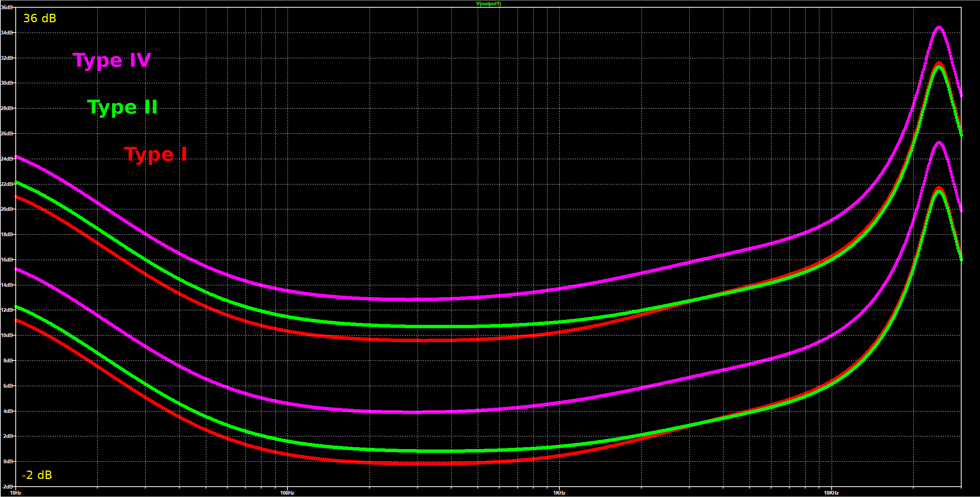This screenshot has height=497, width=980.
Task: Click the -2dB vertical axis label
Action: click(7, 487)
